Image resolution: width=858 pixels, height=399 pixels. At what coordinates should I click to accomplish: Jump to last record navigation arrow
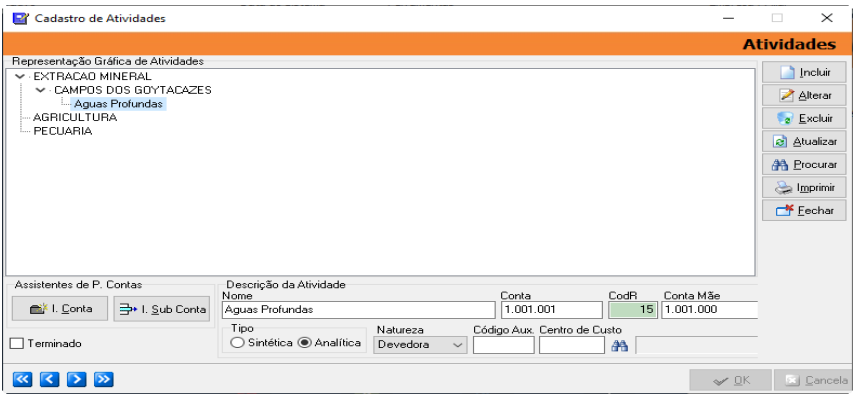[103, 379]
